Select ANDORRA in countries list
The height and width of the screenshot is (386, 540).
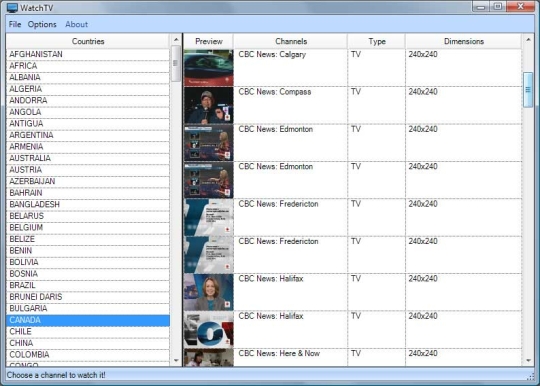tap(88, 101)
